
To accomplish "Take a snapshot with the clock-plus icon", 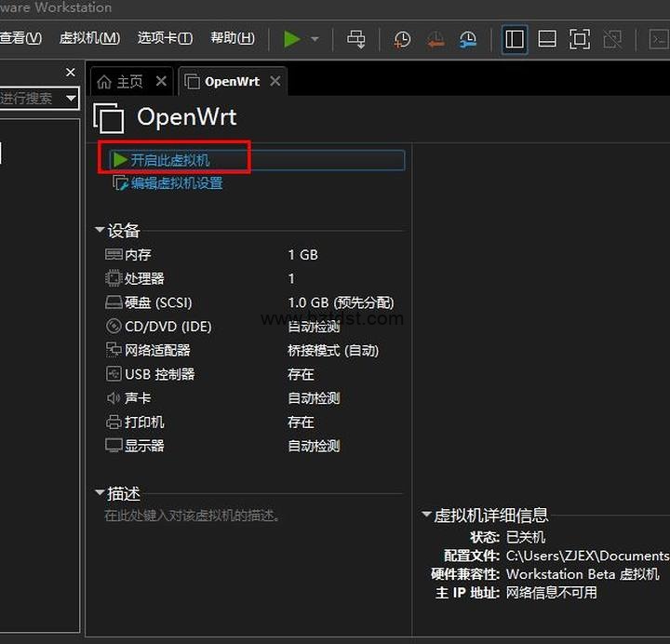I will [402, 40].
